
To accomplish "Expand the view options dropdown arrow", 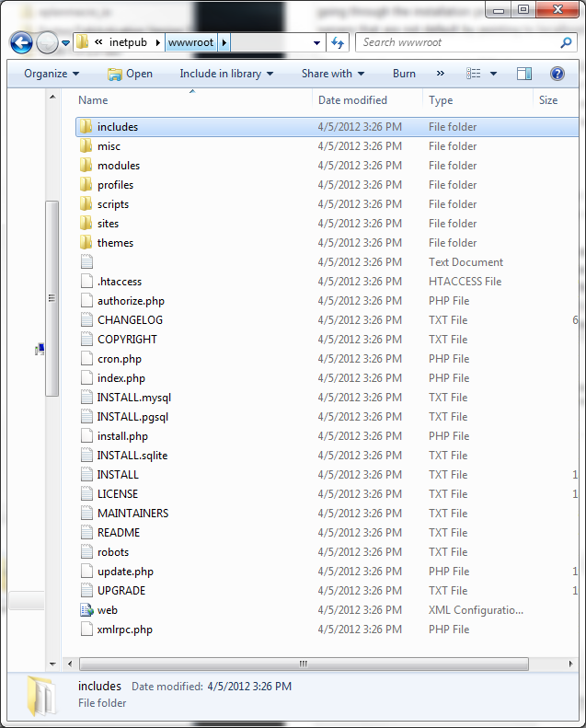I will coord(494,74).
